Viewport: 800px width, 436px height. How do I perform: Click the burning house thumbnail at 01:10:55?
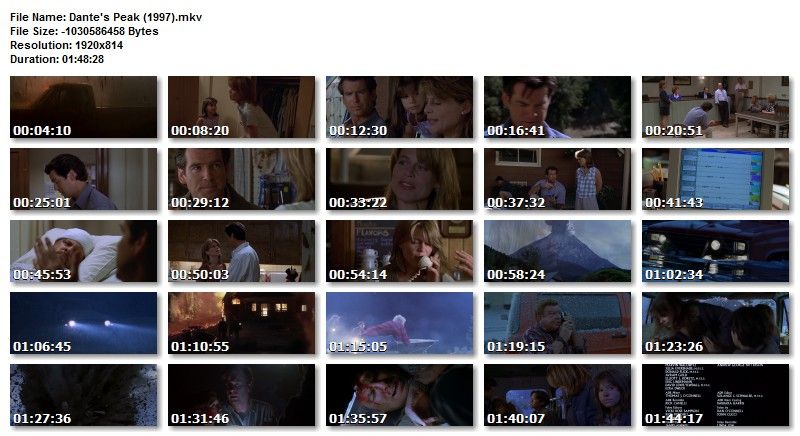point(241,323)
